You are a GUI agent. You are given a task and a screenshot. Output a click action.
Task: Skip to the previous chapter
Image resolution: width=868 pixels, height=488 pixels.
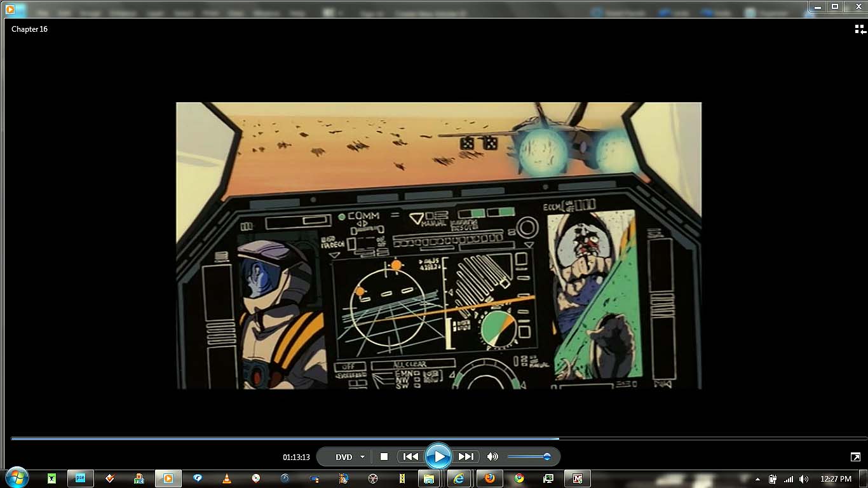coord(410,456)
